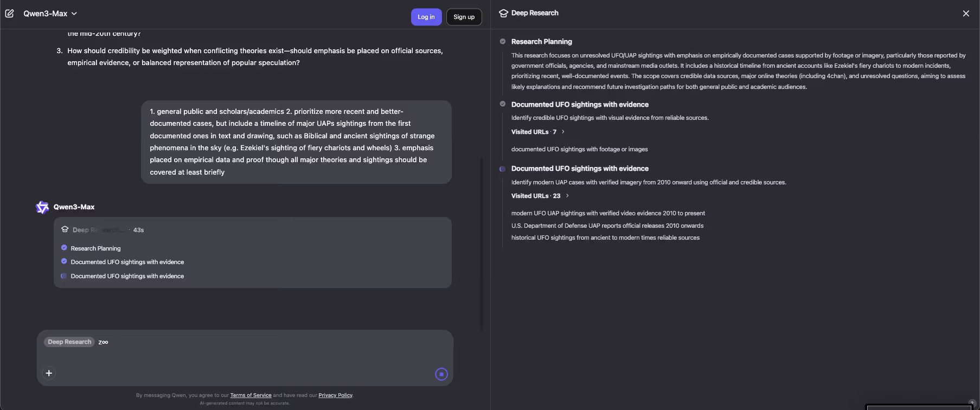
Task: Click the Log in button
Action: click(x=426, y=17)
